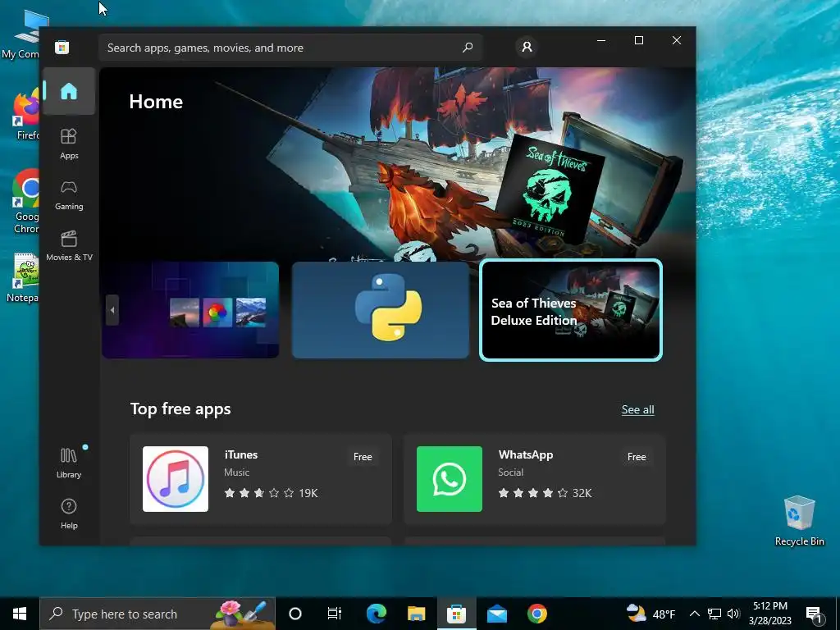Click the WhatsApp star rating 32K

tap(545, 493)
